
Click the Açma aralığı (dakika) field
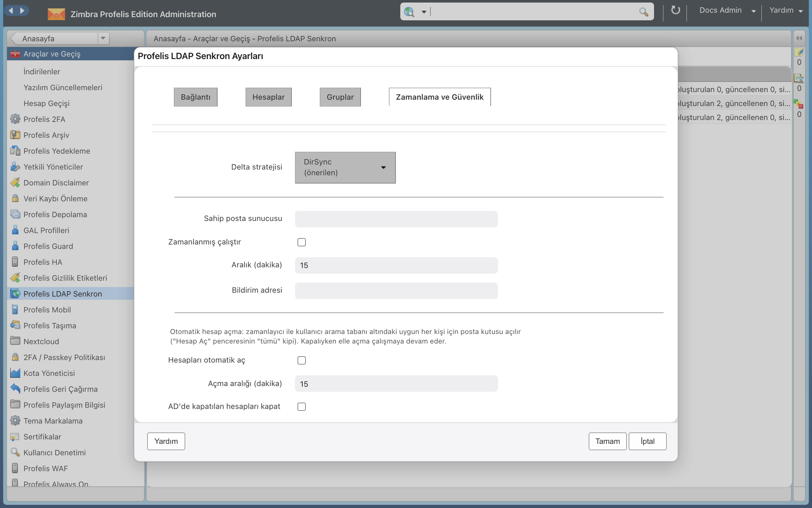pyautogui.click(x=396, y=384)
